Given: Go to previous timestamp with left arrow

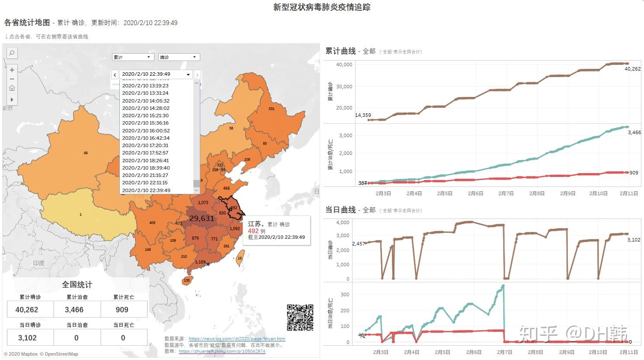Looking at the screenshot, I should [115, 75].
